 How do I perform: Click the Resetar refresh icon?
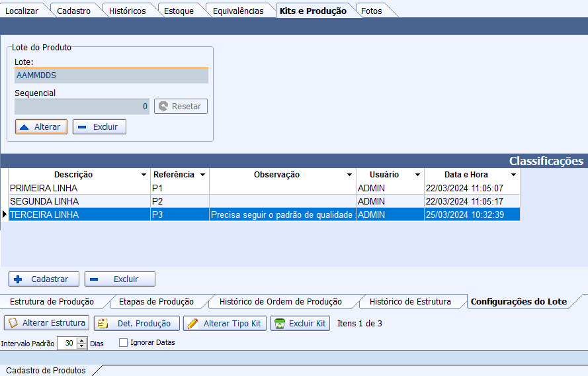tap(163, 107)
